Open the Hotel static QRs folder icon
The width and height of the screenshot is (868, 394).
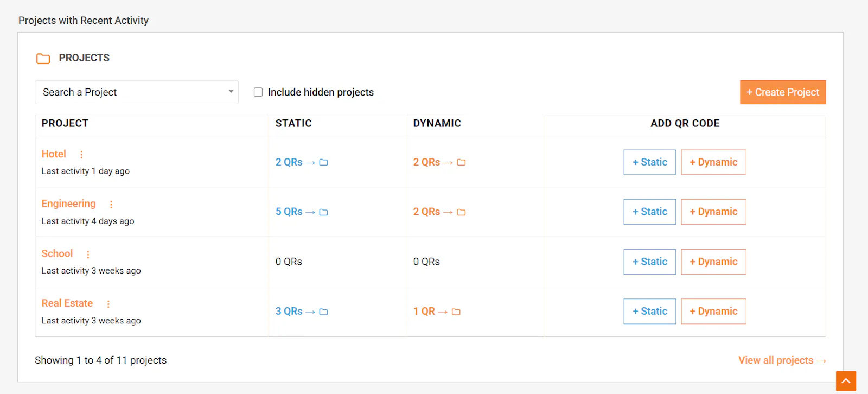[324, 162]
